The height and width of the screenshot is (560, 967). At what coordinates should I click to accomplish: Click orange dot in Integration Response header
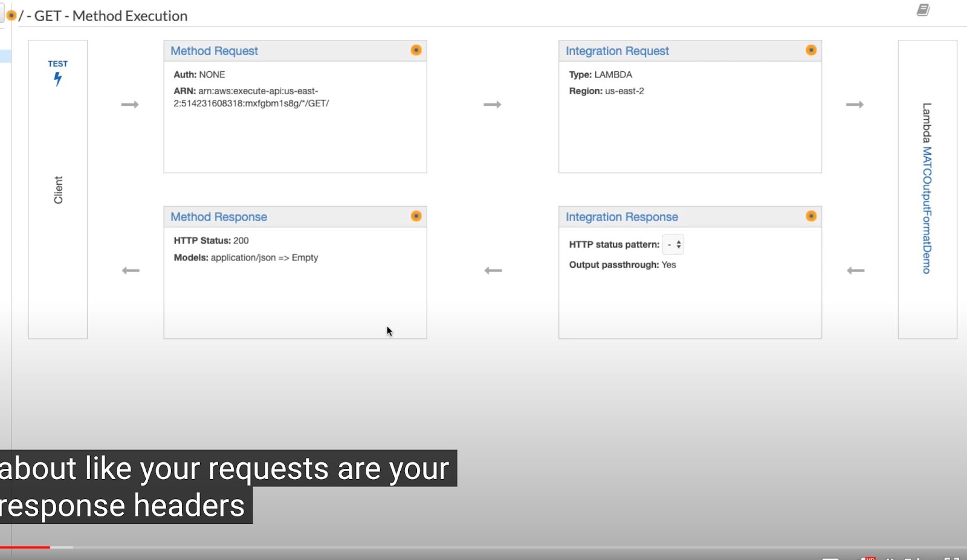pos(811,216)
